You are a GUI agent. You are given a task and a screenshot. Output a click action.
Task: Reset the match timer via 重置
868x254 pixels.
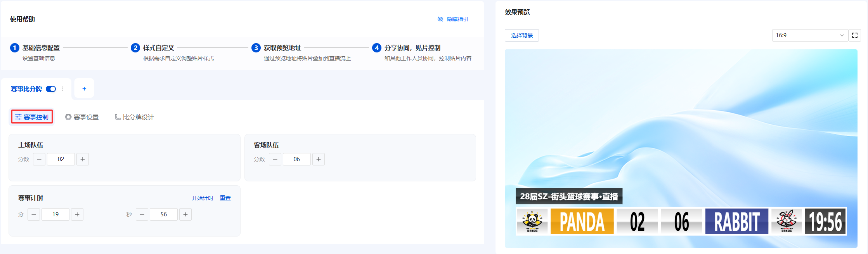pos(225,198)
